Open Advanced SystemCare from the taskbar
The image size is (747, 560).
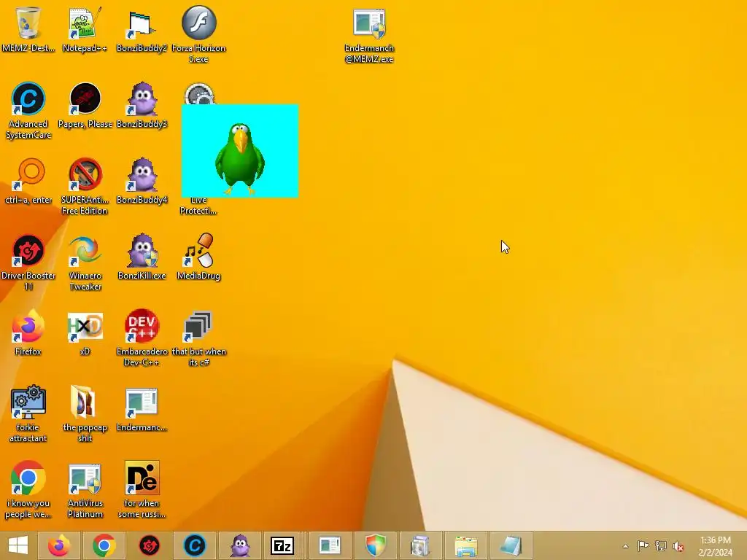point(194,545)
